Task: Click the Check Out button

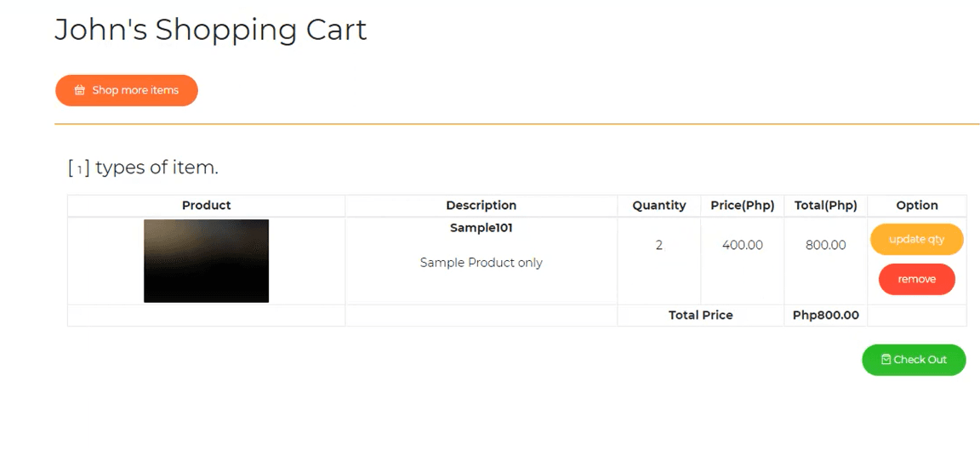Action: click(914, 360)
